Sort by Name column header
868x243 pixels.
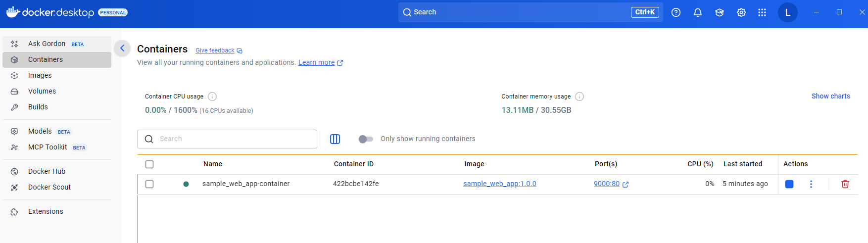213,164
